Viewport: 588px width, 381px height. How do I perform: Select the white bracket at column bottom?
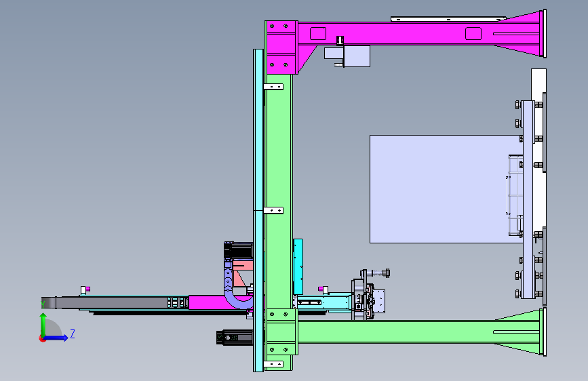[273, 364]
